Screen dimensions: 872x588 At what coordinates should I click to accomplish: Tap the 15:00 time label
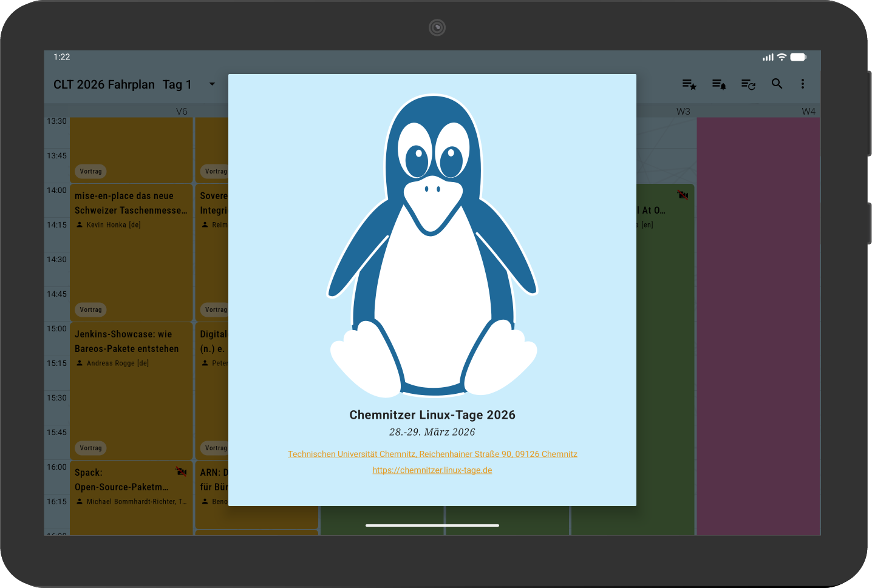pyautogui.click(x=57, y=329)
